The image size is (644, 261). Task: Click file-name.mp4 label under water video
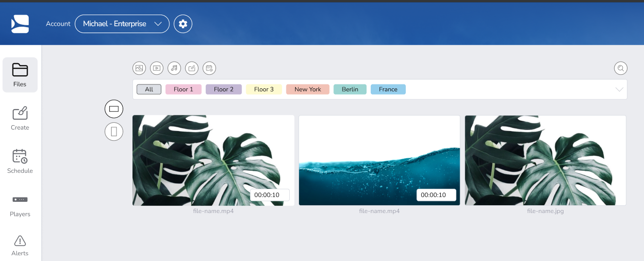(380, 211)
